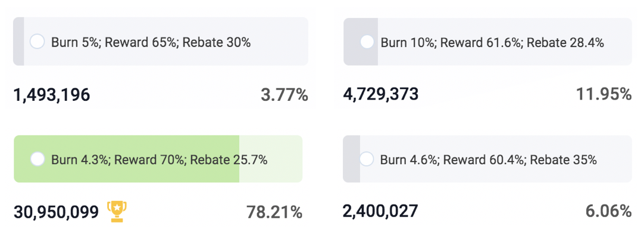Choose the Burn 10% Reward 61.6% radio button
Image resolution: width=644 pixels, height=235 pixels.
pyautogui.click(x=367, y=42)
